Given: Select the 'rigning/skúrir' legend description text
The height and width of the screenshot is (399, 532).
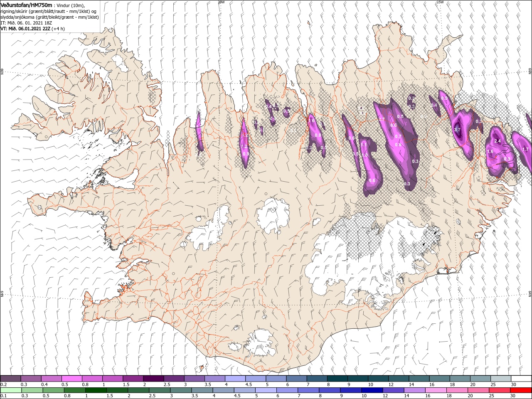Looking at the screenshot, I should tap(15, 11).
